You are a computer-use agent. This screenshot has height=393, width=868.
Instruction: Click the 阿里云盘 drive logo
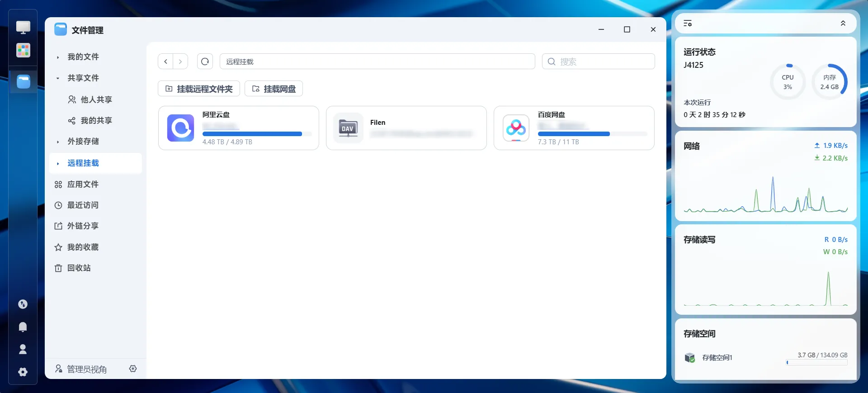[181, 128]
